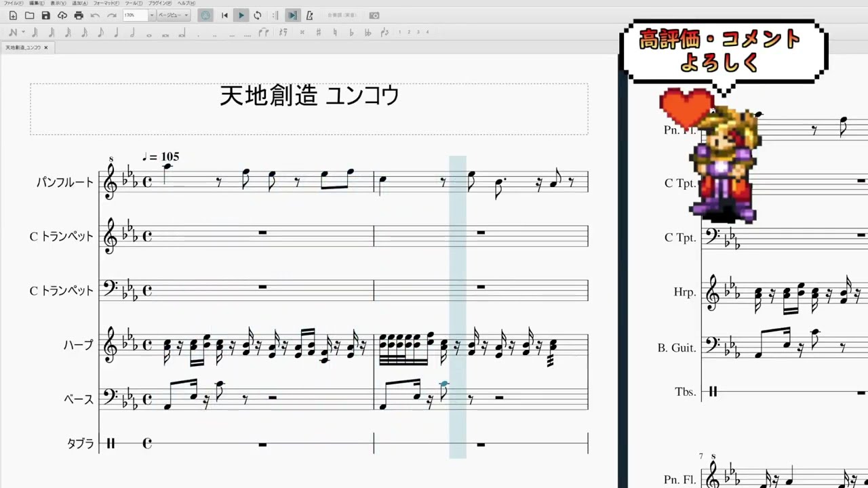868x488 pixels.
Task: Click the score title 天地創造 ユンコウ
Action: point(309,96)
